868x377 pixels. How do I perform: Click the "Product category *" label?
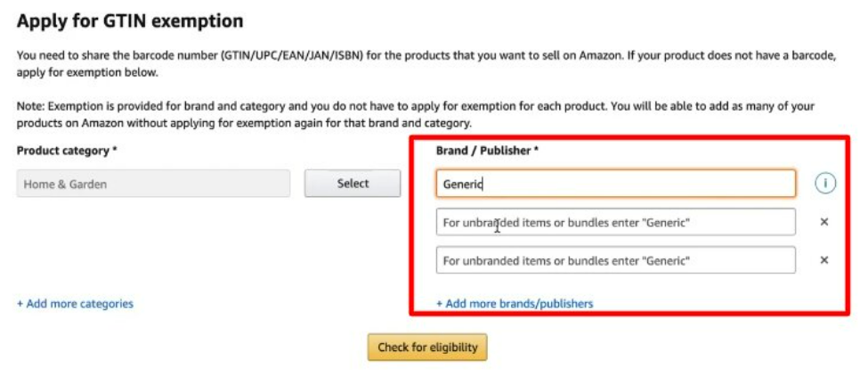tap(67, 151)
